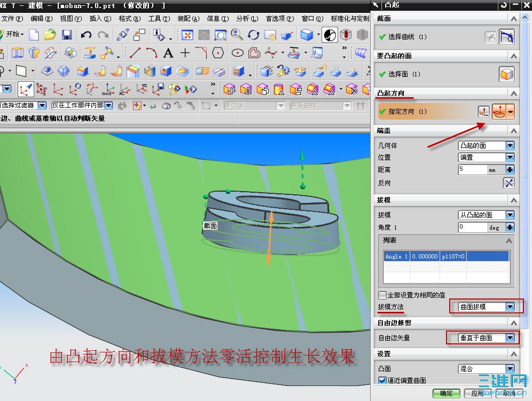Open the 几何体 dropdown
This screenshot has width=532, height=401.
[486, 146]
